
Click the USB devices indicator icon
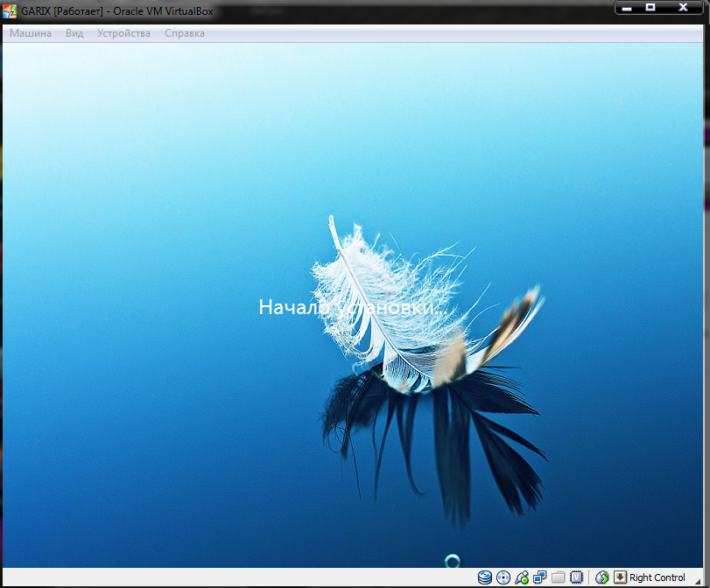tap(522, 577)
